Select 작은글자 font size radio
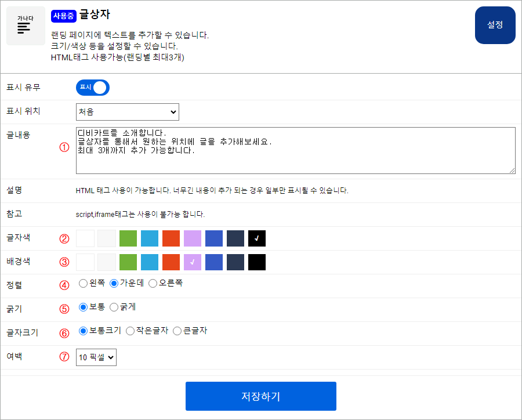This screenshot has height=420, width=522. click(130, 331)
